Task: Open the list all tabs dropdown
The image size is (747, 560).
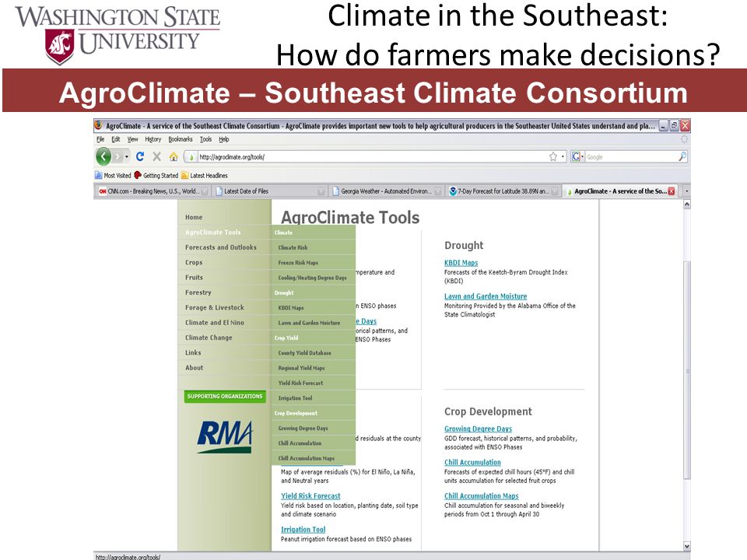Action: (686, 191)
